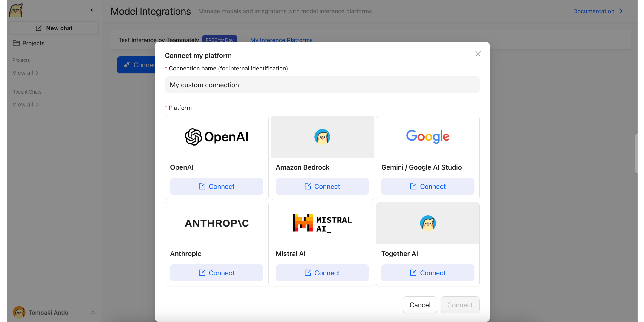Open the Projects folder item
Image resolution: width=644 pixels, height=322 pixels.
29,43
